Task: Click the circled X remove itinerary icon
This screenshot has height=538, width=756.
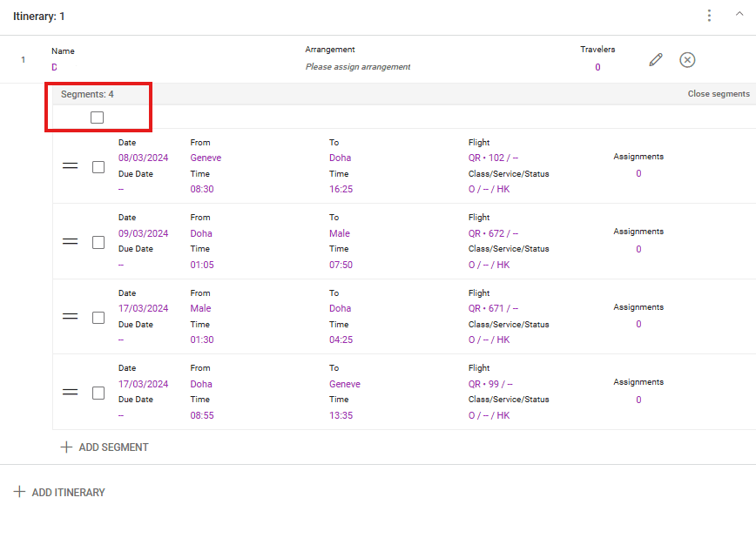Action: (x=687, y=59)
